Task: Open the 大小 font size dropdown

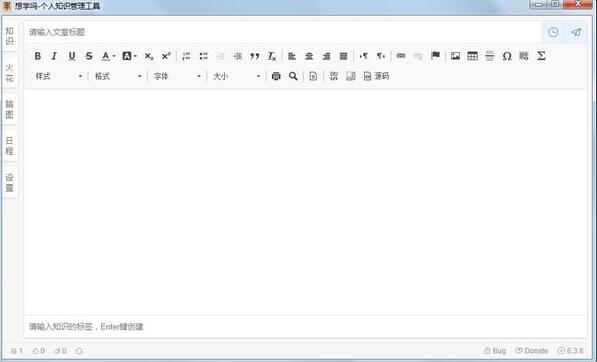Action: click(236, 76)
